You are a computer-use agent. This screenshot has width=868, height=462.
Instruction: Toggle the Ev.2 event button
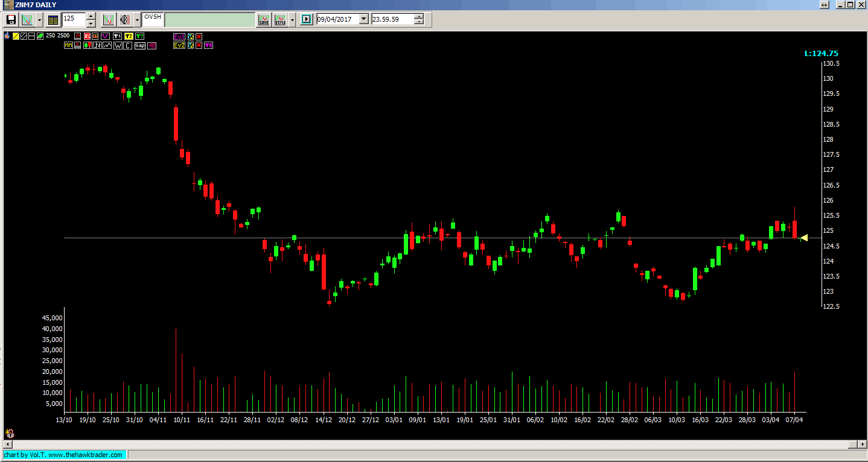coord(179,45)
